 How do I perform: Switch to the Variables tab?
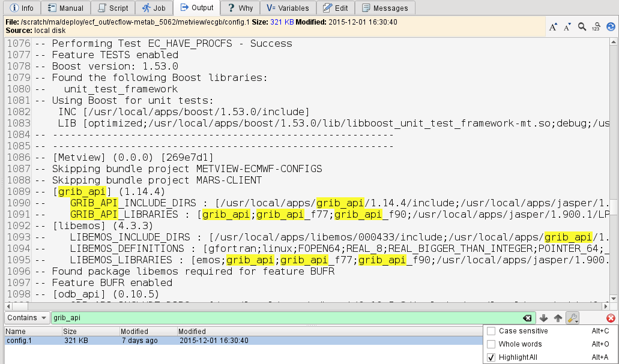(x=288, y=8)
